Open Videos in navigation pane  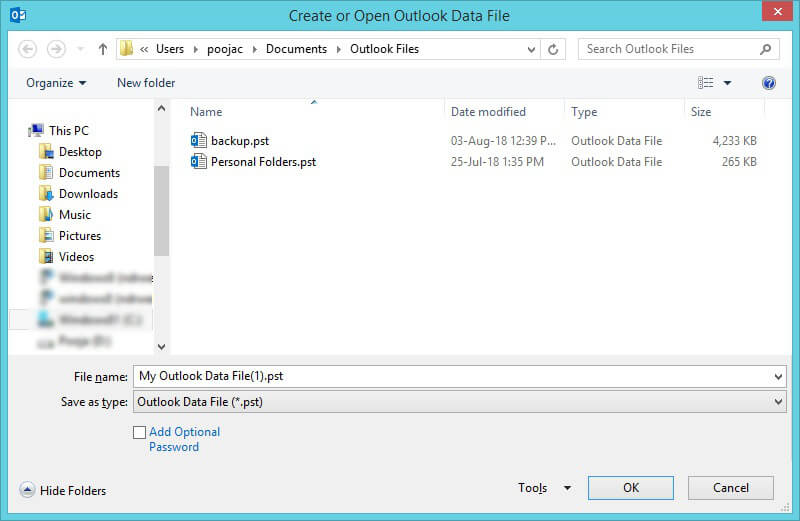pyautogui.click(x=77, y=257)
